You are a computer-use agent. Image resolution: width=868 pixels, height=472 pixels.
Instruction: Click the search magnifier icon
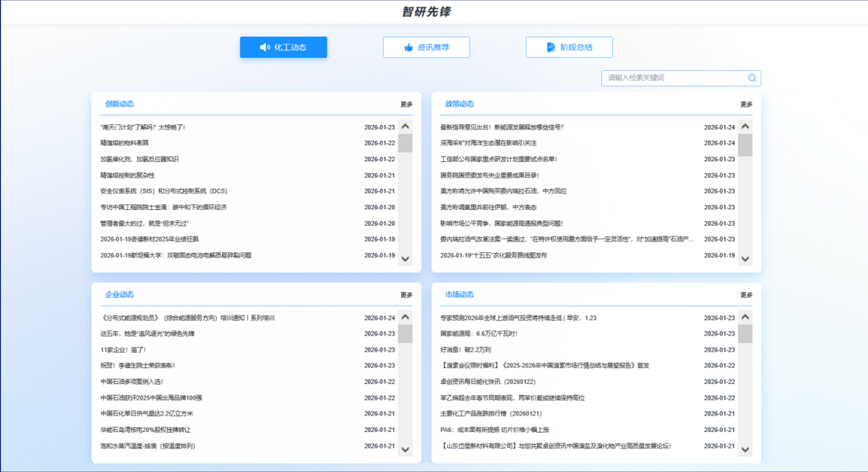[x=752, y=78]
